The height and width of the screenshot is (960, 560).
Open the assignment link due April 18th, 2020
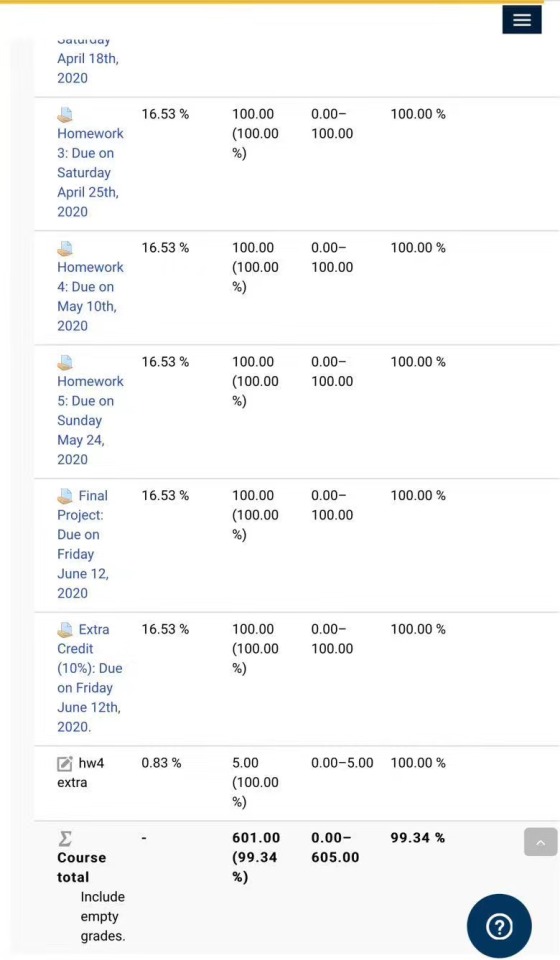coord(88,60)
